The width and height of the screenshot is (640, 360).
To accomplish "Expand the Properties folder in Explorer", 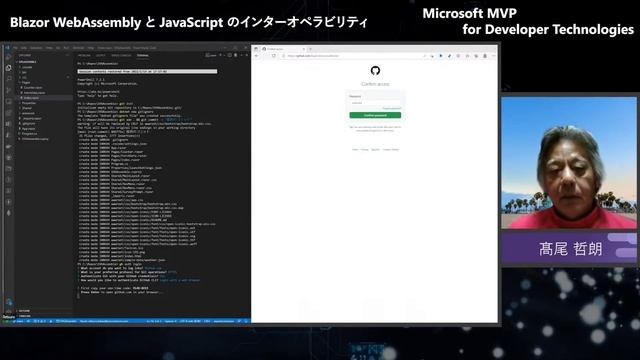I will (29, 103).
